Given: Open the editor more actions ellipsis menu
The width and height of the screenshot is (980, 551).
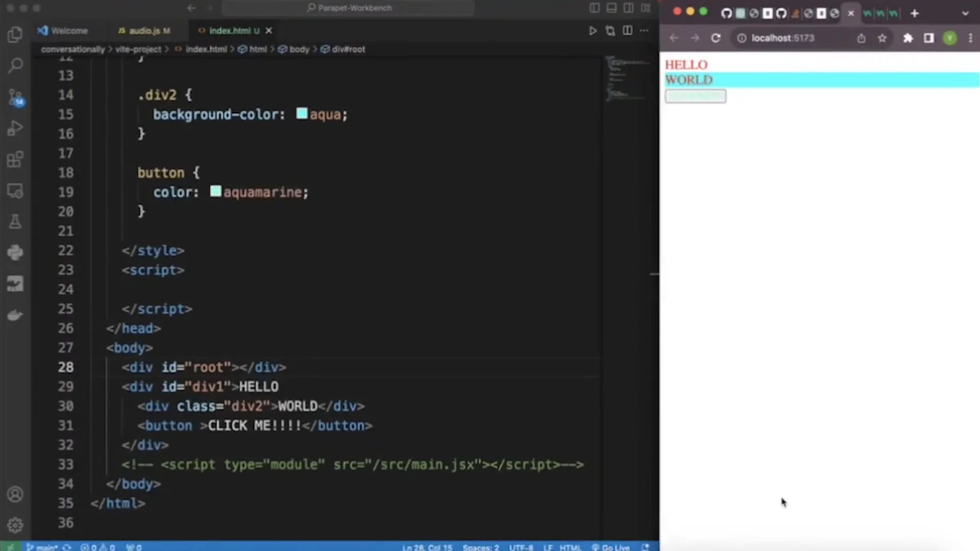Looking at the screenshot, I should pos(644,31).
